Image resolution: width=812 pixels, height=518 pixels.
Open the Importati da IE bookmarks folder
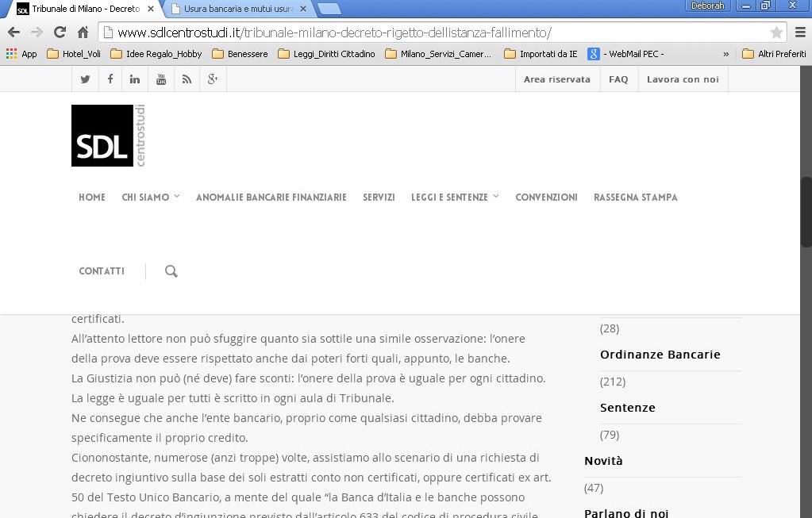[x=541, y=54]
